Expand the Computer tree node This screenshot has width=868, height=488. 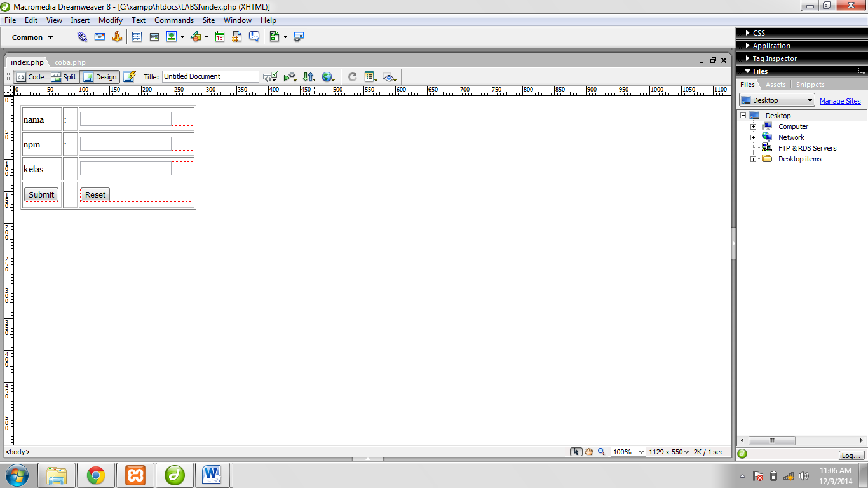[x=753, y=126]
